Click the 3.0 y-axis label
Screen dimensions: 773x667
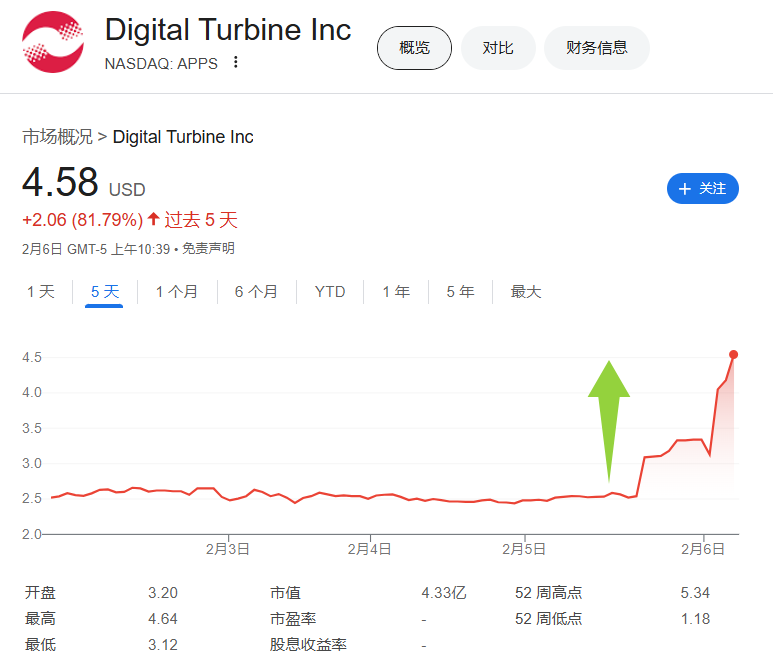coord(32,463)
